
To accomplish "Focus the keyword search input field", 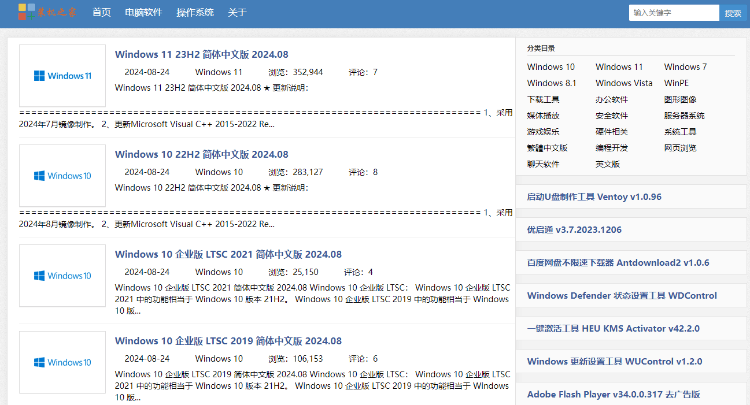I will 673,13.
